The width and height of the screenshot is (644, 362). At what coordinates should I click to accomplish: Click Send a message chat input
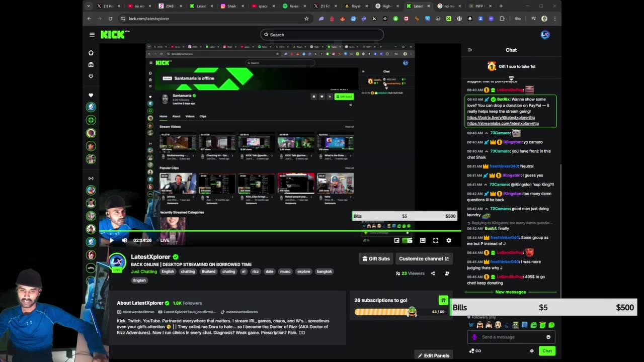(511, 337)
